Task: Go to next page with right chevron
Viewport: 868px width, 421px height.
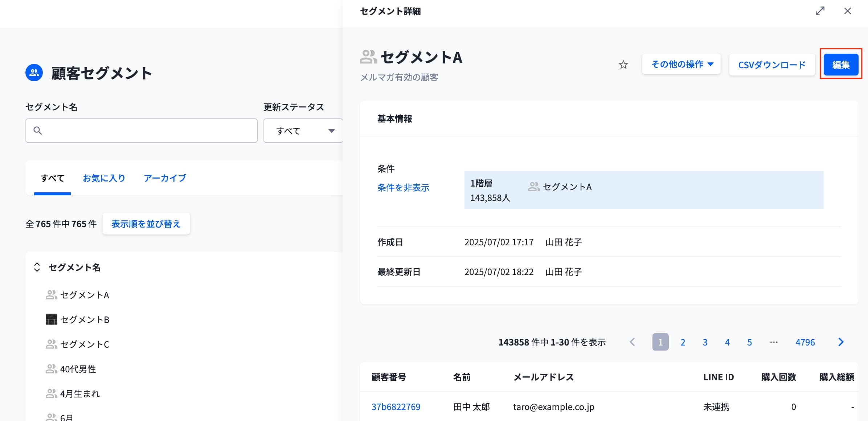Action: (x=841, y=342)
